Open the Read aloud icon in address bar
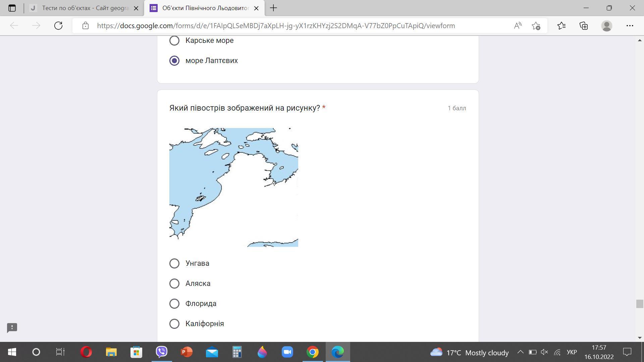The width and height of the screenshot is (644, 362). tap(518, 26)
